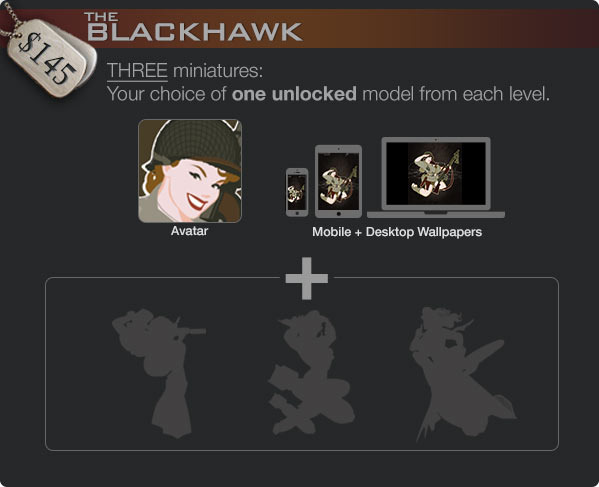The height and width of the screenshot is (487, 599).
Task: Click the wallpaper image on laptop screen
Action: (x=435, y=174)
